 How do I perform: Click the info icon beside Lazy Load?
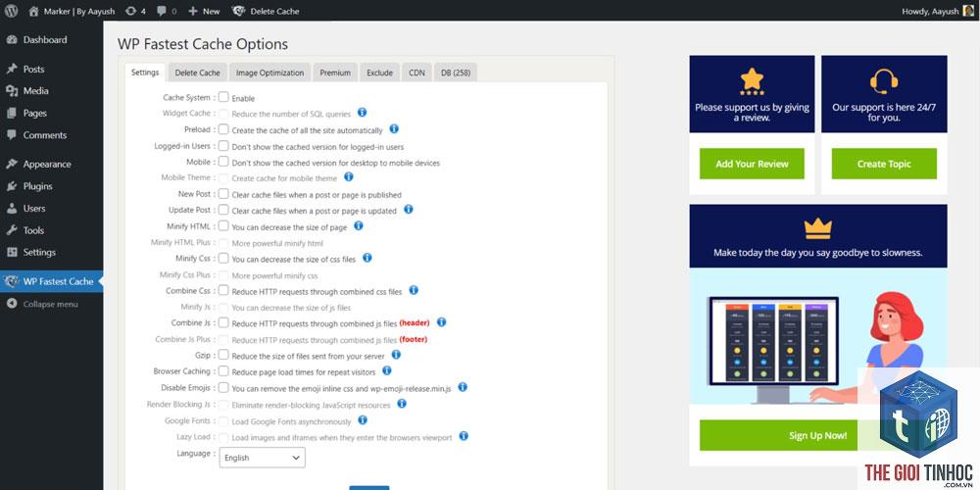(464, 436)
